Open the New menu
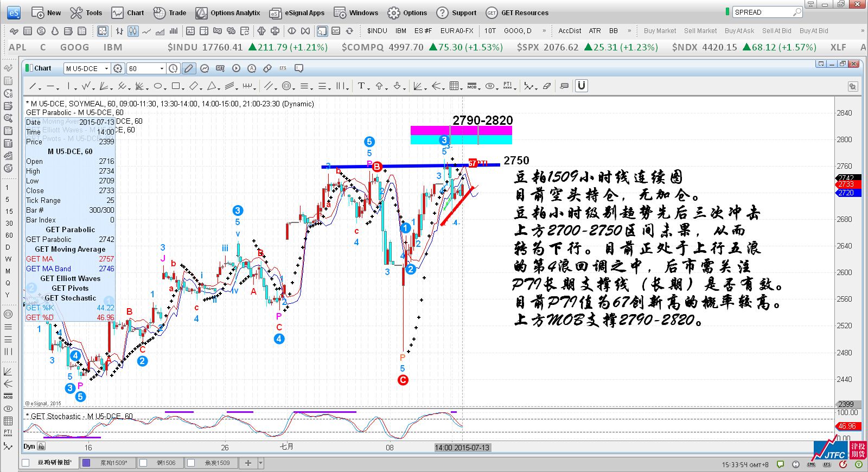 pos(46,12)
